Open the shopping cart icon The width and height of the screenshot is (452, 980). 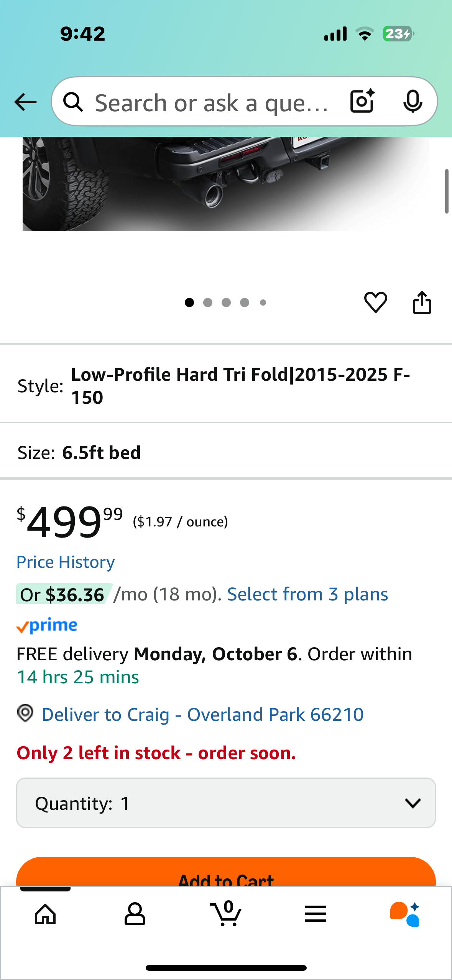click(x=225, y=914)
